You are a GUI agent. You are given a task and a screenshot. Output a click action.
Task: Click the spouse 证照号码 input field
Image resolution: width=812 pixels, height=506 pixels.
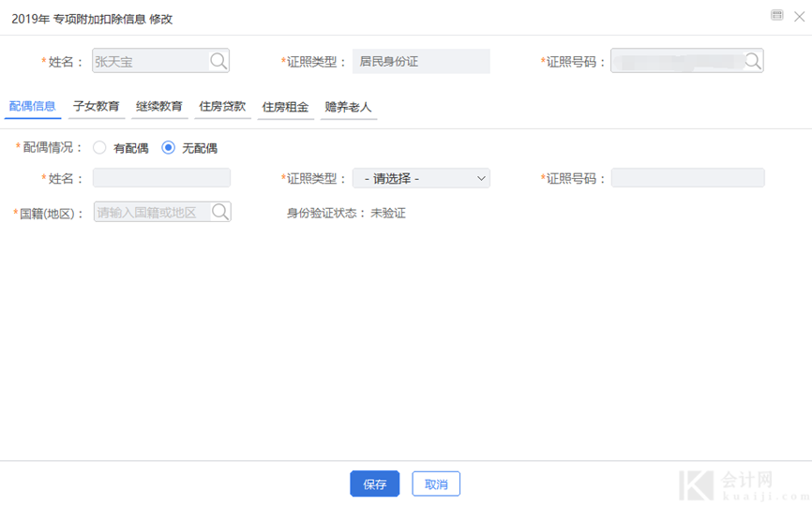click(x=687, y=178)
